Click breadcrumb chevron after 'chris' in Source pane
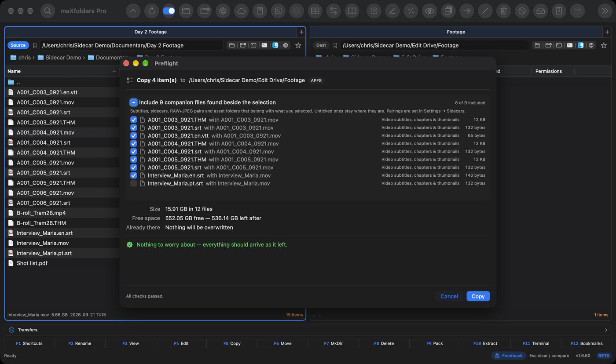 click(x=34, y=58)
